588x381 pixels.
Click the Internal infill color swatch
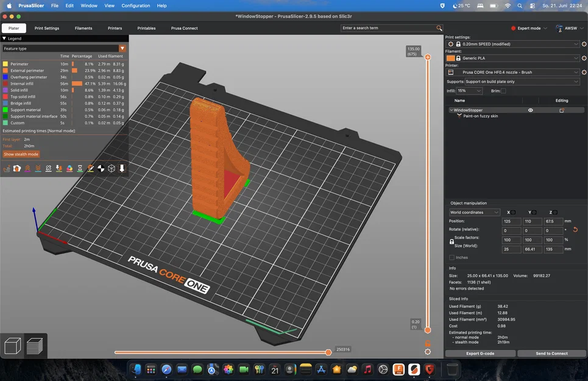point(5,84)
